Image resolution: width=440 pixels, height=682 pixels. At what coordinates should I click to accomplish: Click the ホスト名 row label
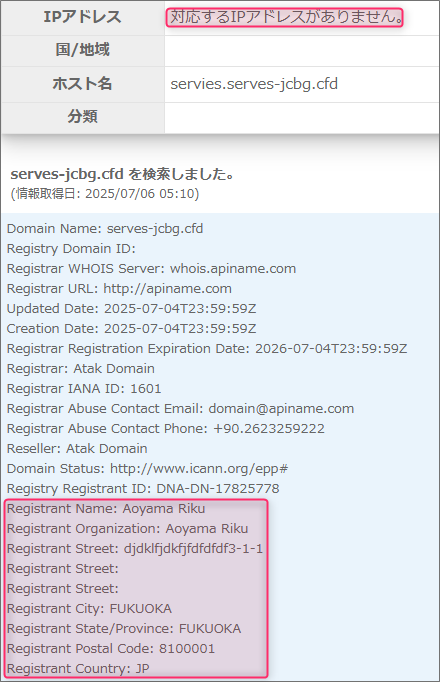(x=83, y=84)
